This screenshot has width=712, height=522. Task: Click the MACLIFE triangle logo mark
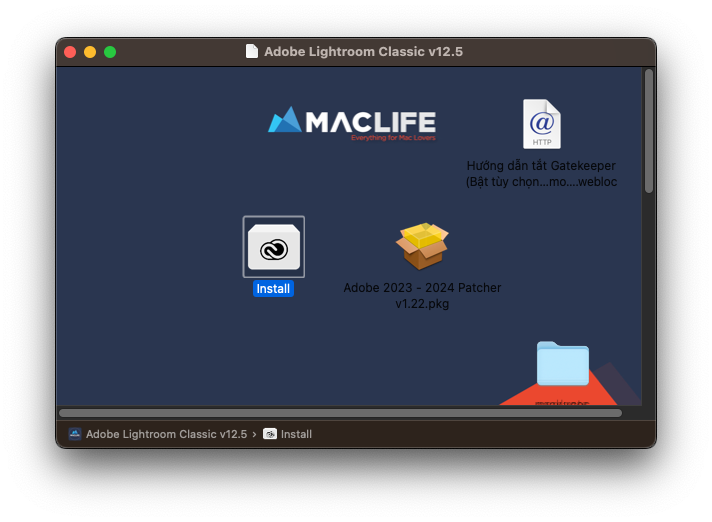284,120
